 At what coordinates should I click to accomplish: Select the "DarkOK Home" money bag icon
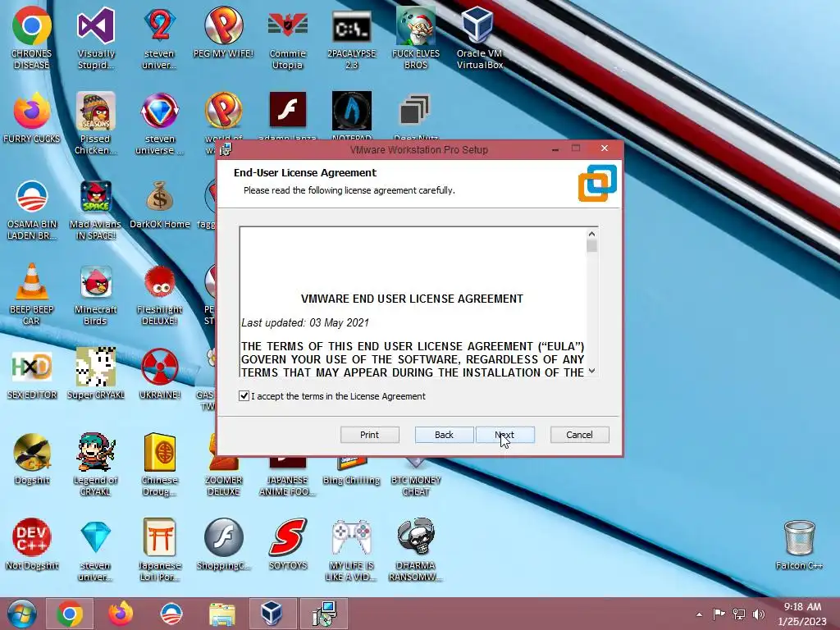[160, 203]
